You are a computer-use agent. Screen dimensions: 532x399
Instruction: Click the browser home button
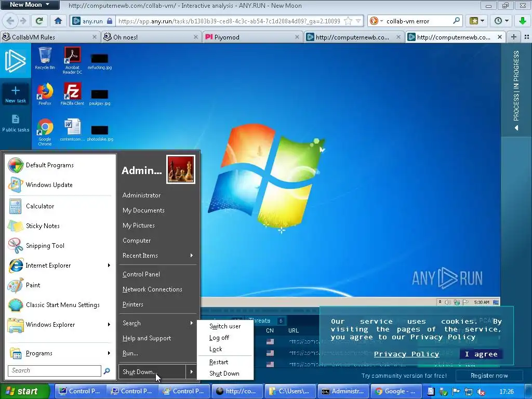tap(58, 21)
